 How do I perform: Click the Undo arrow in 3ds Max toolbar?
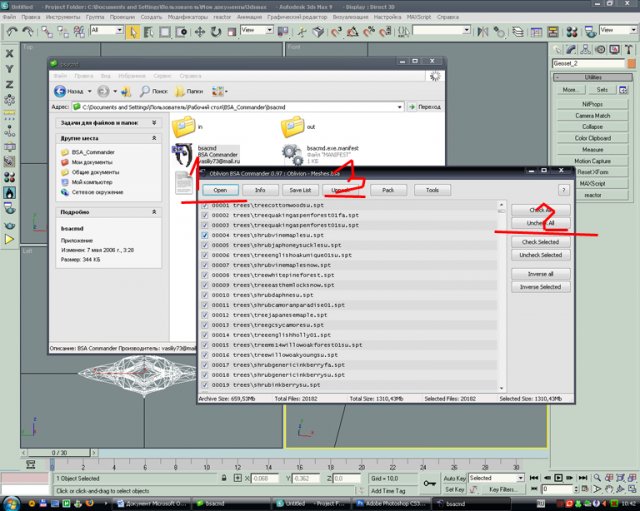12,31
